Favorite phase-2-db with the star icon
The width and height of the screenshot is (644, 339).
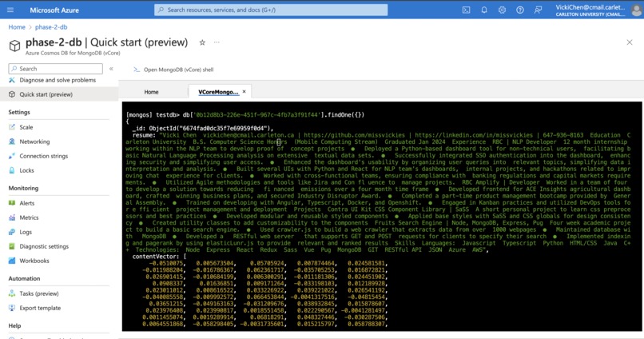tap(202, 42)
